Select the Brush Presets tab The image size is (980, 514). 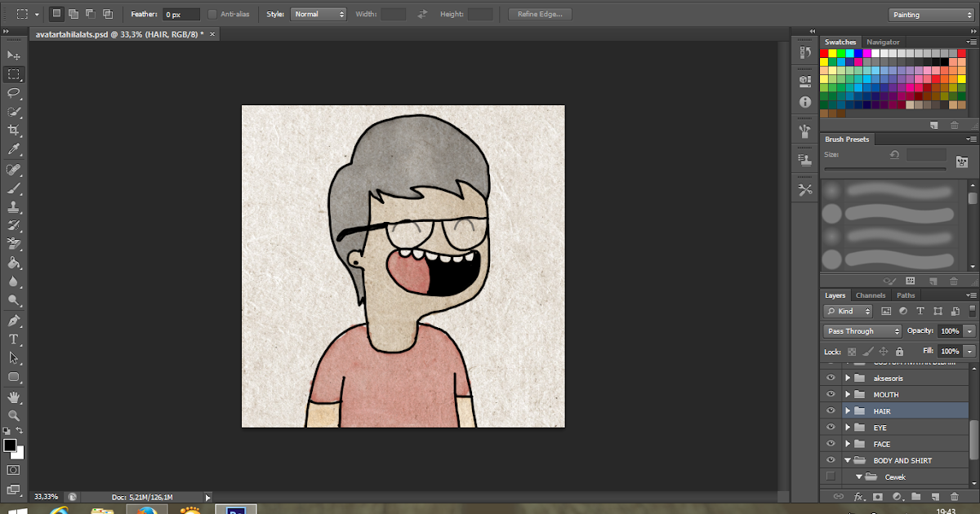click(847, 140)
